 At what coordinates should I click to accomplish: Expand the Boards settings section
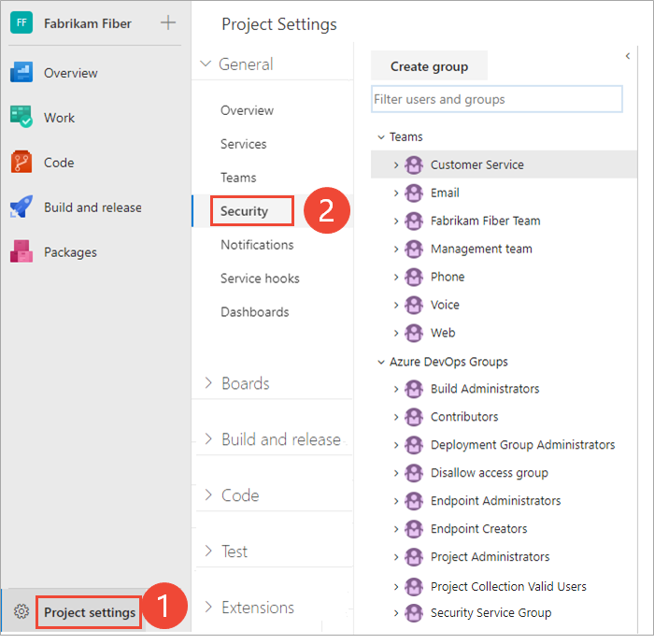tap(208, 382)
